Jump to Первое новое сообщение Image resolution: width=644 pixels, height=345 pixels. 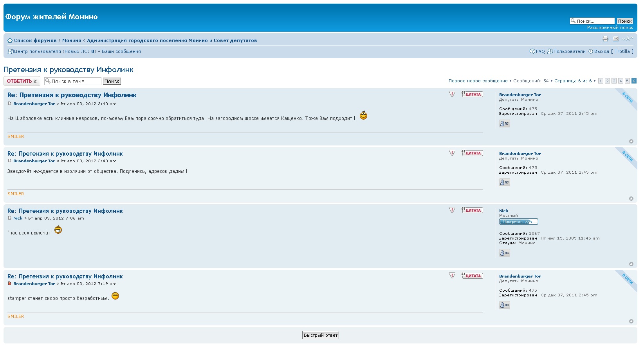point(478,81)
